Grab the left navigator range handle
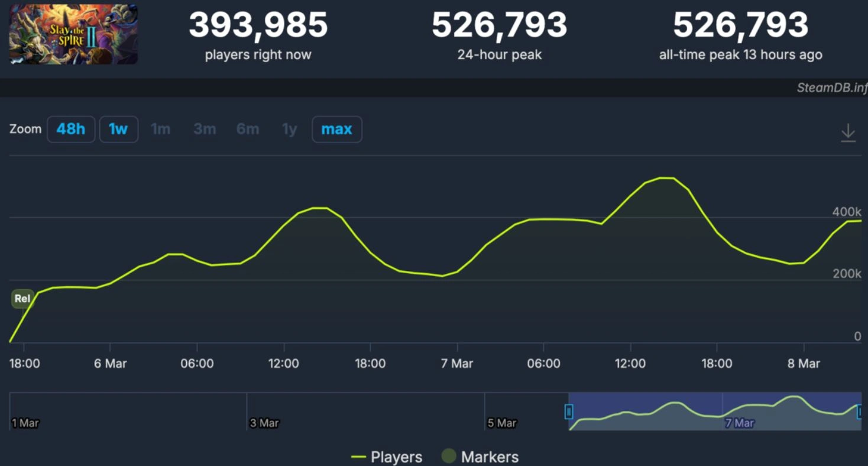The image size is (868, 466). click(x=569, y=412)
